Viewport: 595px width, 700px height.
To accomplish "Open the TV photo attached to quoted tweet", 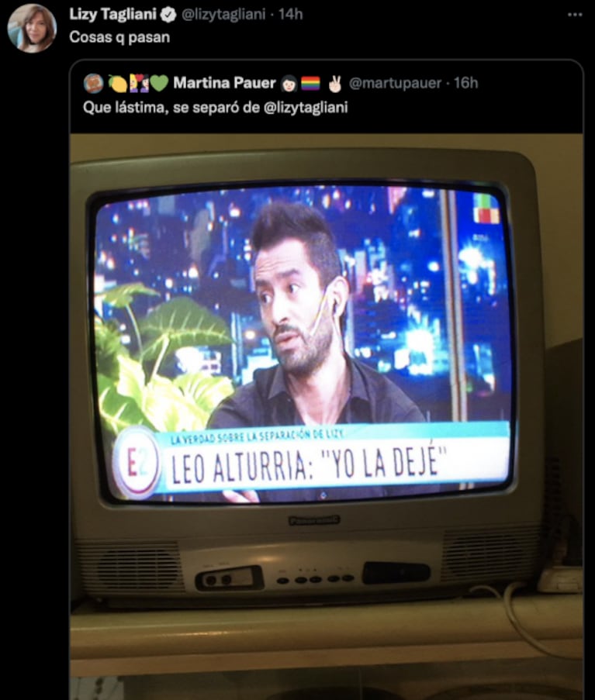I will [x=327, y=416].
